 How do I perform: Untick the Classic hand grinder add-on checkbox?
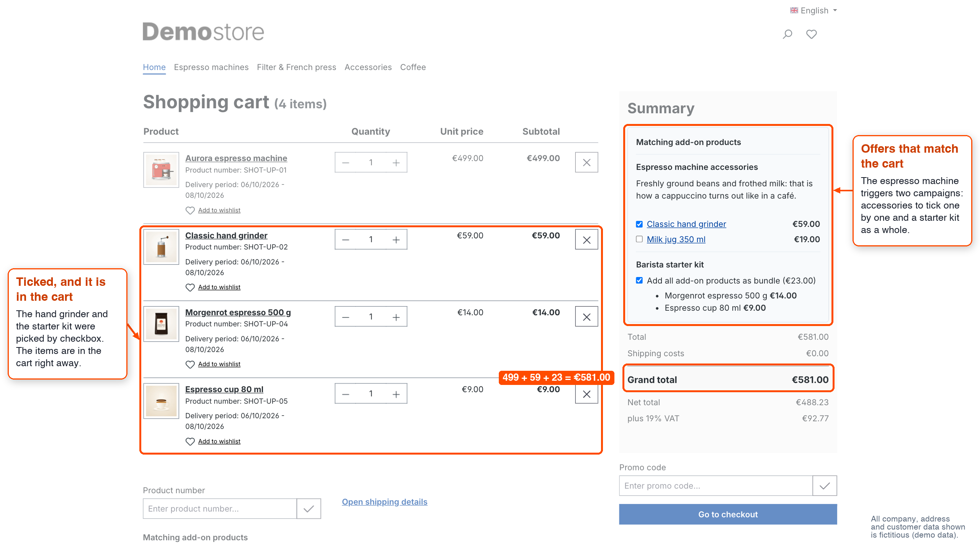(x=639, y=224)
